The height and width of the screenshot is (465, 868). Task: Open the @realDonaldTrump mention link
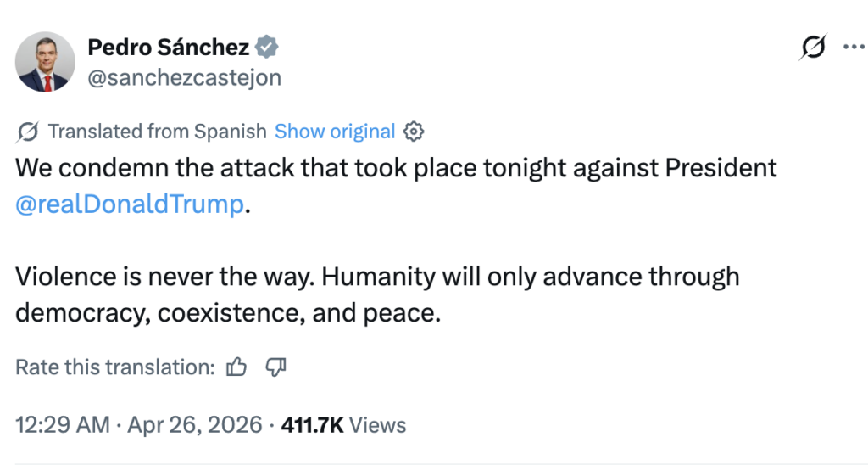click(x=130, y=204)
